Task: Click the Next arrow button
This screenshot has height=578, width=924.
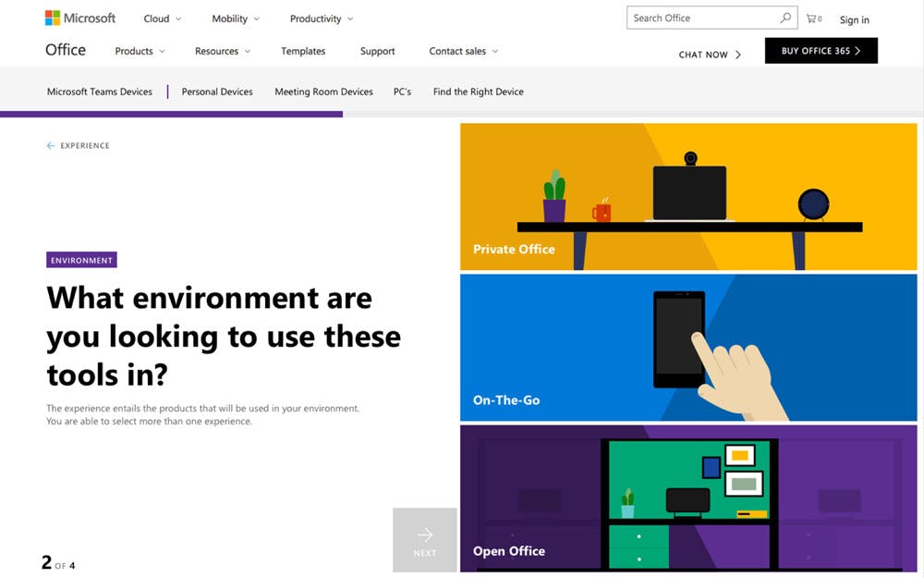Action: (x=425, y=540)
